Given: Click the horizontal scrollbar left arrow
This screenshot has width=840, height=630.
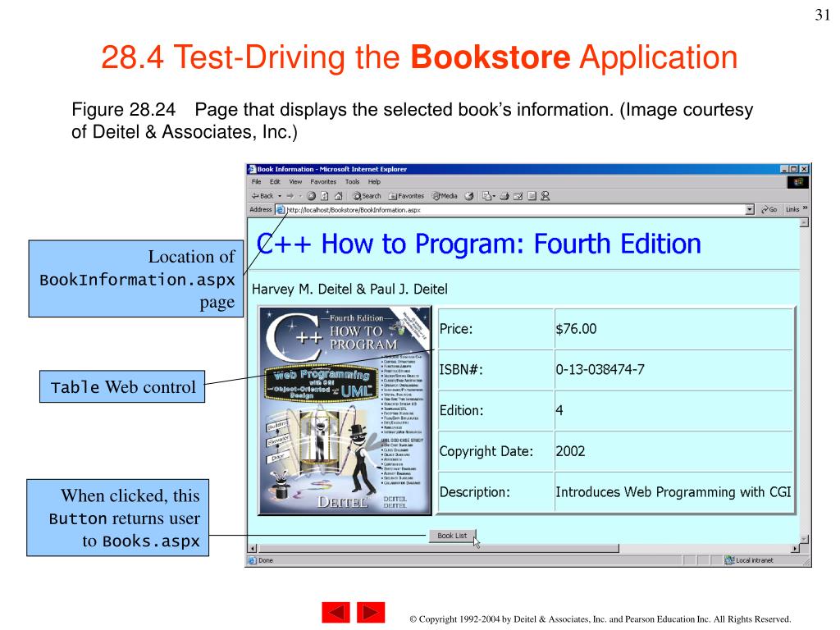Looking at the screenshot, I should [253, 549].
